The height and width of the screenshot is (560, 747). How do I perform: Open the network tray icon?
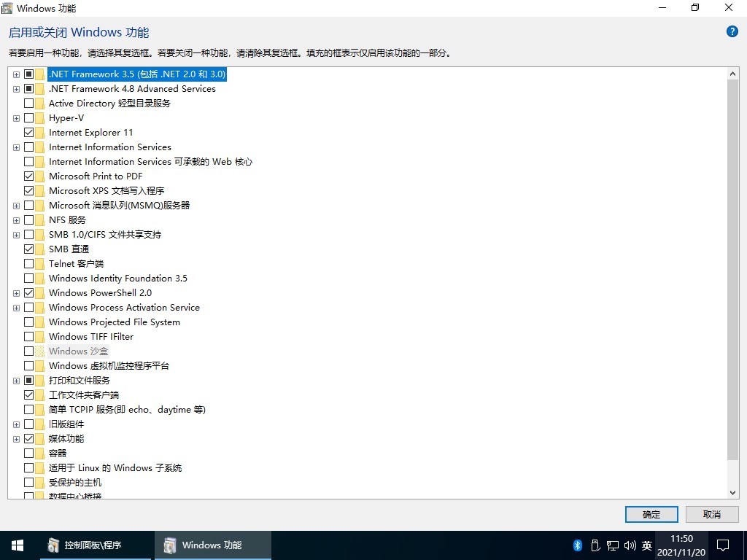click(613, 545)
